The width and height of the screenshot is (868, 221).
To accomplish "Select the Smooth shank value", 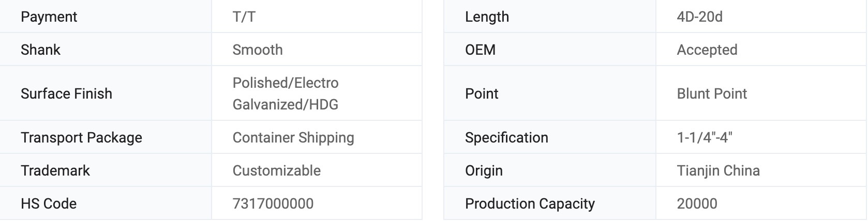I will (x=258, y=50).
